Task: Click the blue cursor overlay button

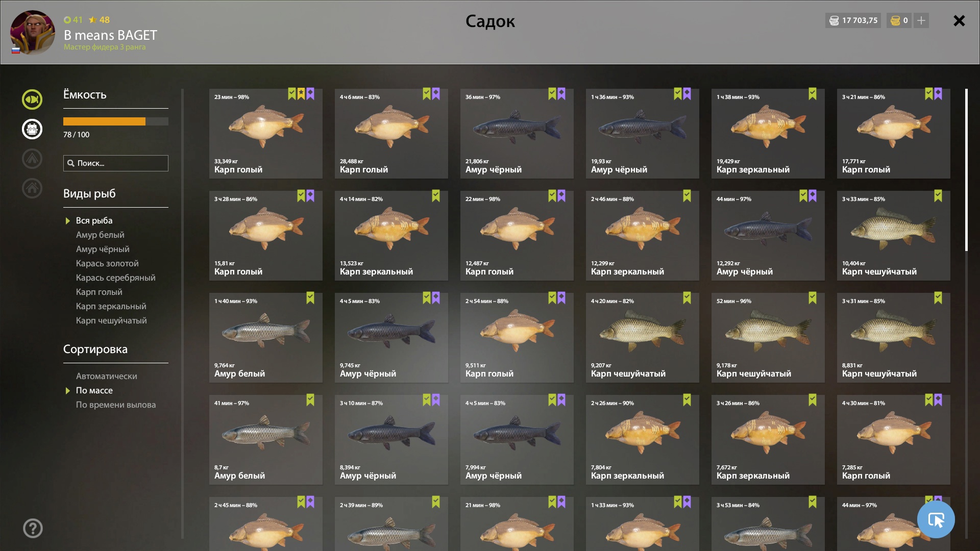Action: pyautogui.click(x=936, y=519)
